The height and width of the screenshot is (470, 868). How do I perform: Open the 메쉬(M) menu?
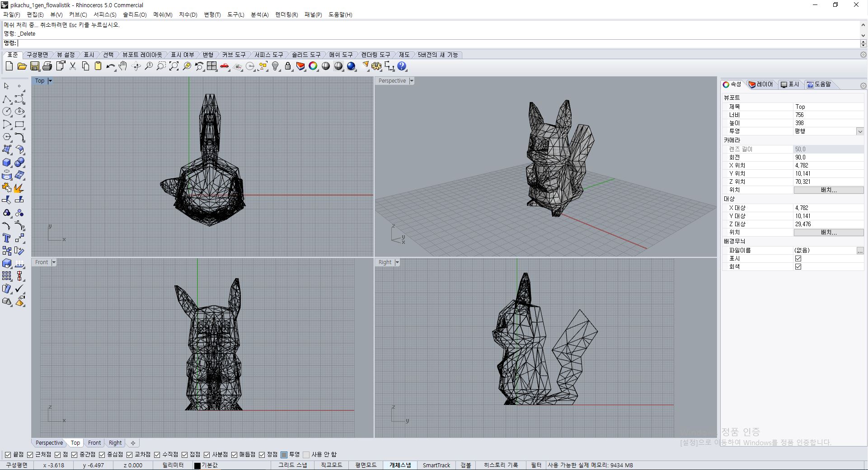pos(163,14)
